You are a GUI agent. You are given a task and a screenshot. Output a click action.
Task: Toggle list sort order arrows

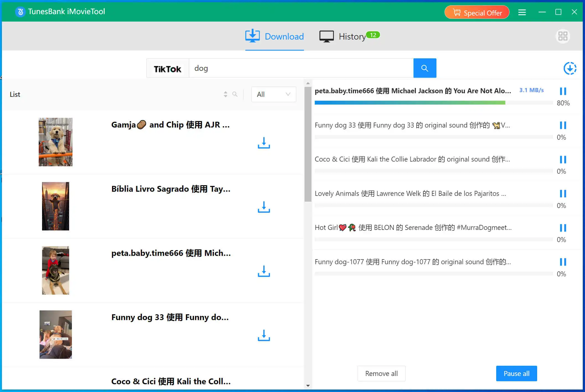[x=225, y=94]
